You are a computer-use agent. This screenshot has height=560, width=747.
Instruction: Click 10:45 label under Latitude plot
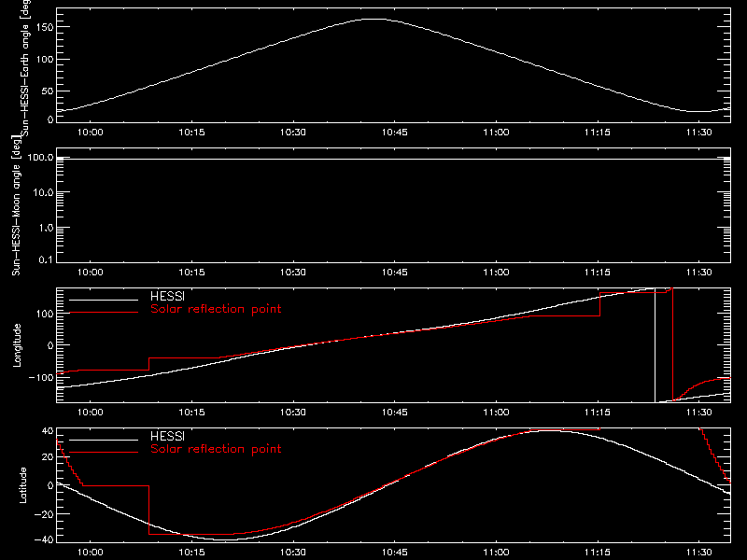394,553
